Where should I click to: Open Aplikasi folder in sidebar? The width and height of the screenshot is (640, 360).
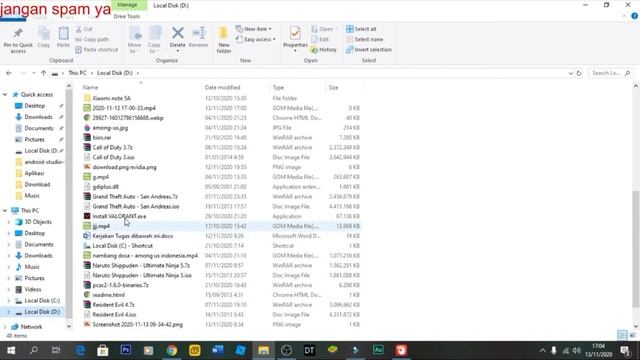click(34, 173)
